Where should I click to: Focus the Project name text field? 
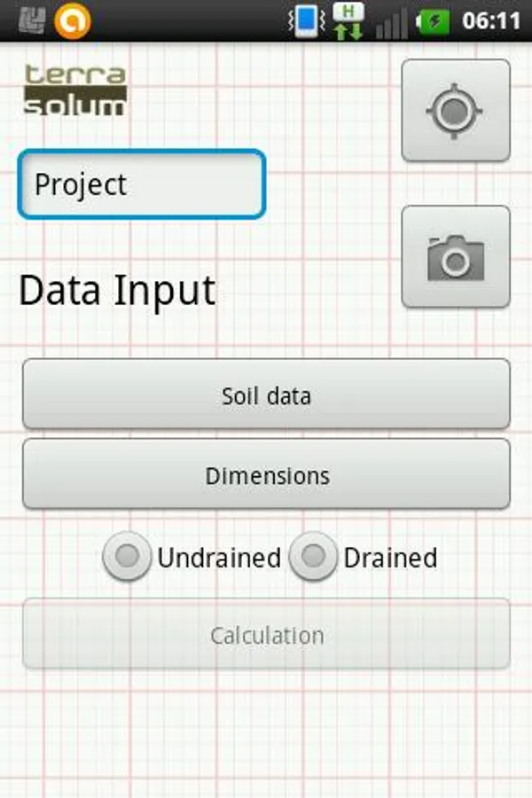pyautogui.click(x=142, y=184)
